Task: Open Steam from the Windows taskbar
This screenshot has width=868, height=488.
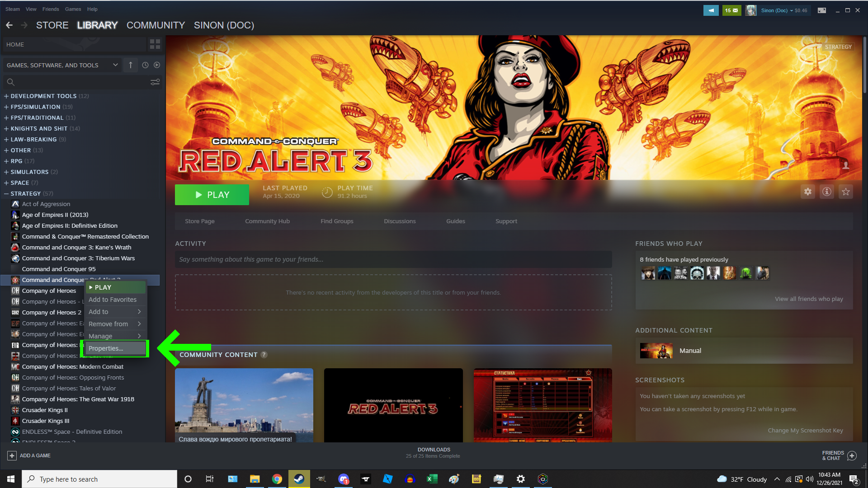Action: click(299, 479)
